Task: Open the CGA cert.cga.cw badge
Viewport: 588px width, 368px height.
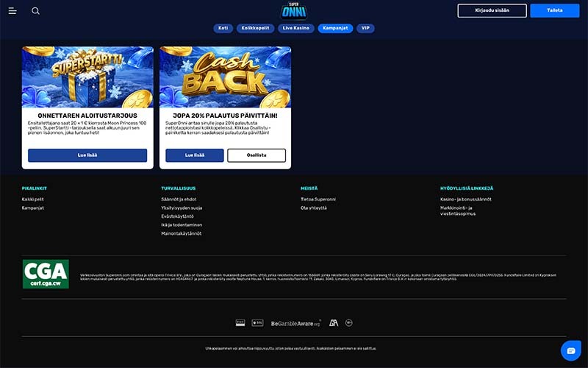Action: pos(46,274)
